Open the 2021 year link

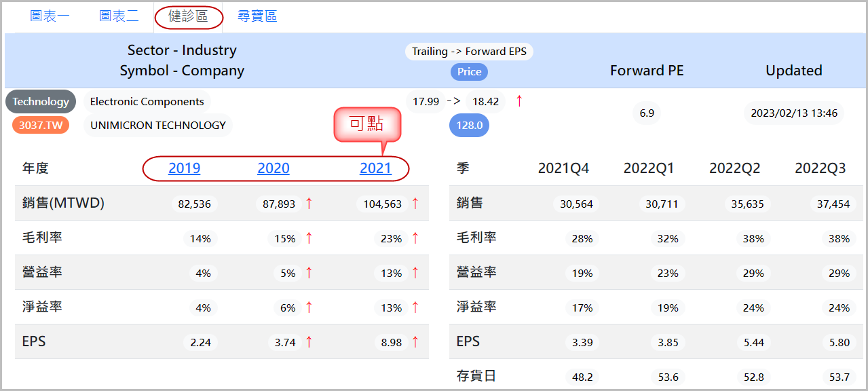coord(375,168)
